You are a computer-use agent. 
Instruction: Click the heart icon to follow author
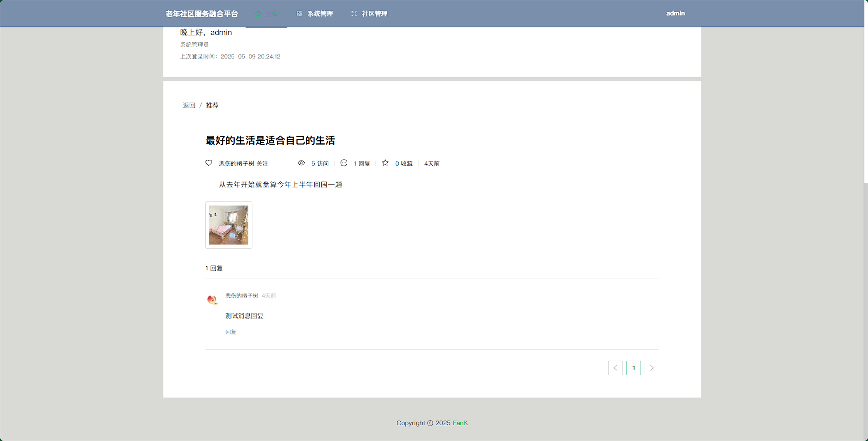pos(209,163)
